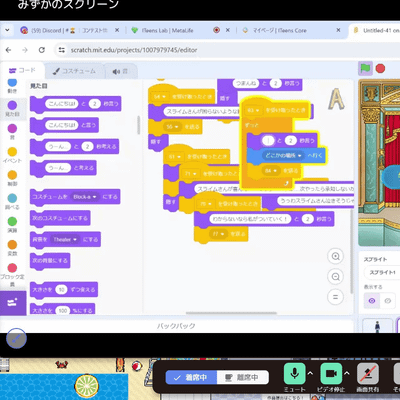Click the green flag to run the project
The image size is (400, 400).
[365, 69]
